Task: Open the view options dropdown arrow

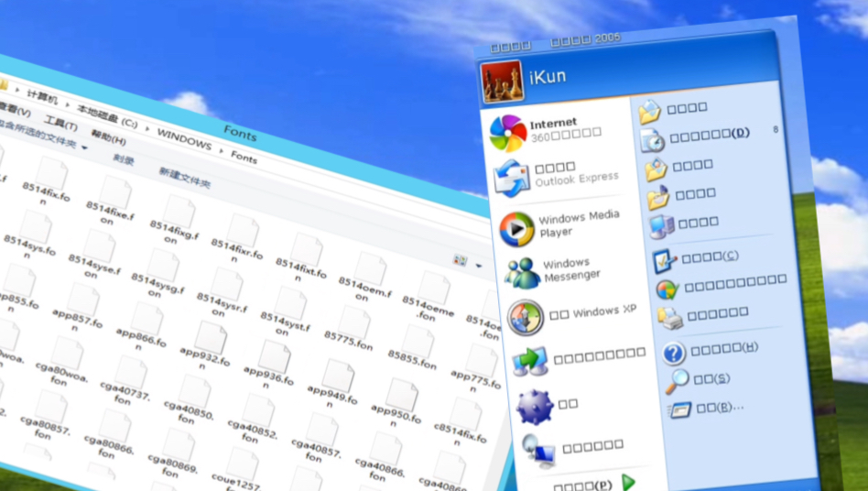Action: coord(478,267)
